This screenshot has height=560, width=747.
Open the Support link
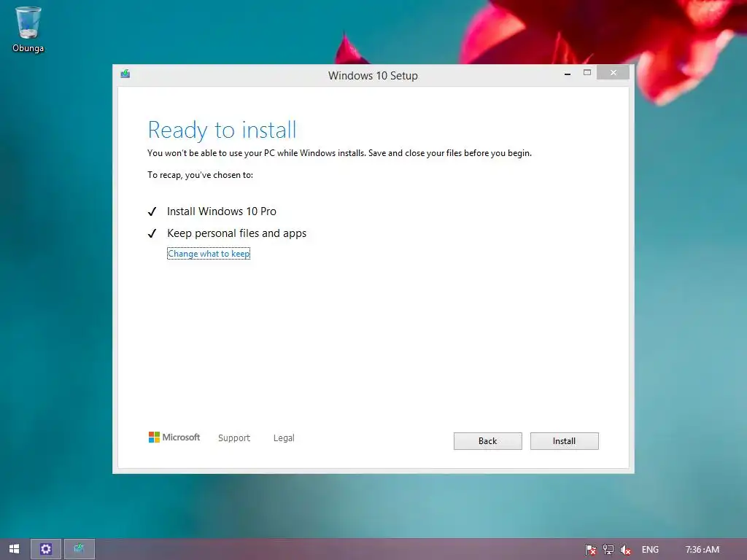tap(234, 437)
